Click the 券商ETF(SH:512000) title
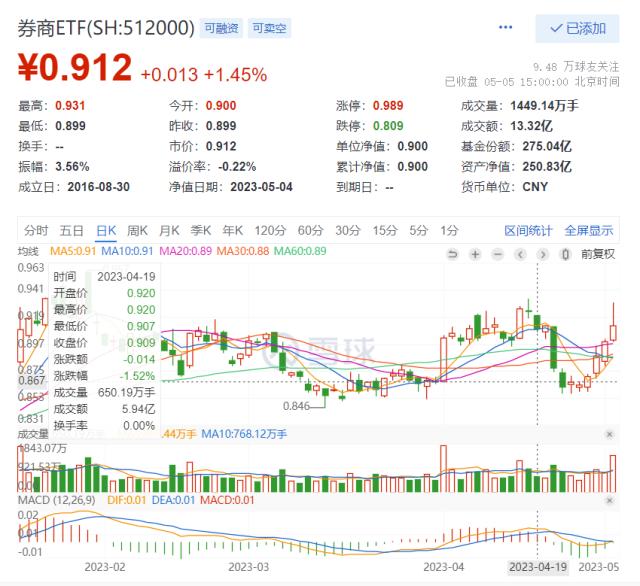Screen dimensions: 640x586 [x=106, y=28]
